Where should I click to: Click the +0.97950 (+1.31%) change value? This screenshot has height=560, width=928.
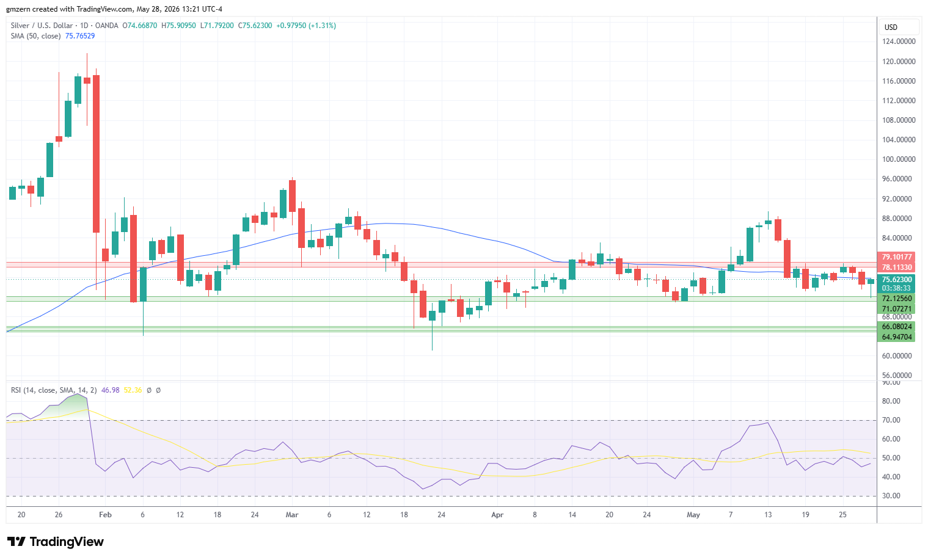tap(306, 26)
